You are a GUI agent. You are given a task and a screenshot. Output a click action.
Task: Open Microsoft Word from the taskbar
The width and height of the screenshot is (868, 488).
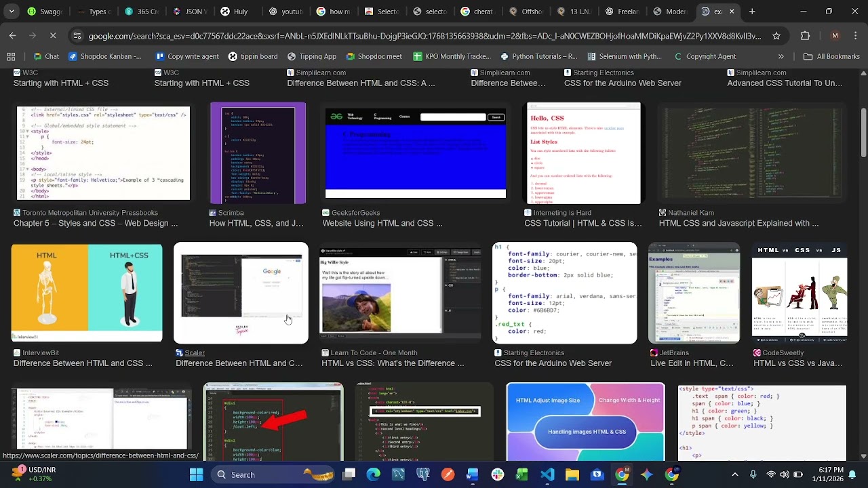pyautogui.click(x=473, y=474)
